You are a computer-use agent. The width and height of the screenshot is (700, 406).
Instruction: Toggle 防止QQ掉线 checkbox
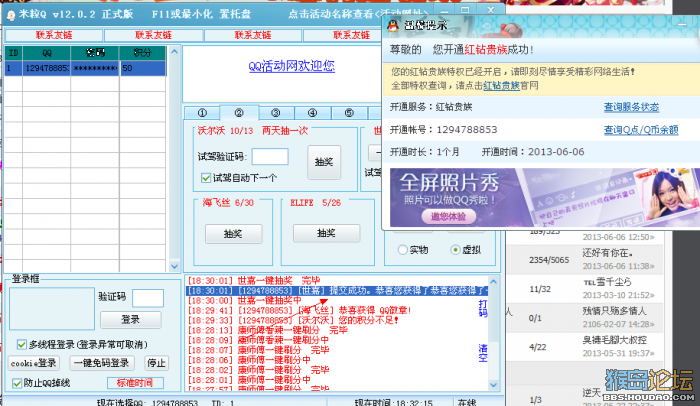17,383
